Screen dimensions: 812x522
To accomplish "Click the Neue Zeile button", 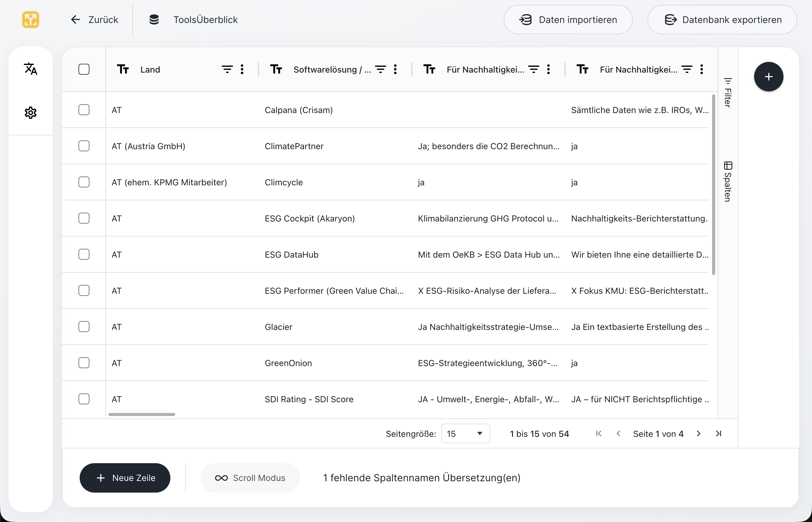I will [125, 478].
